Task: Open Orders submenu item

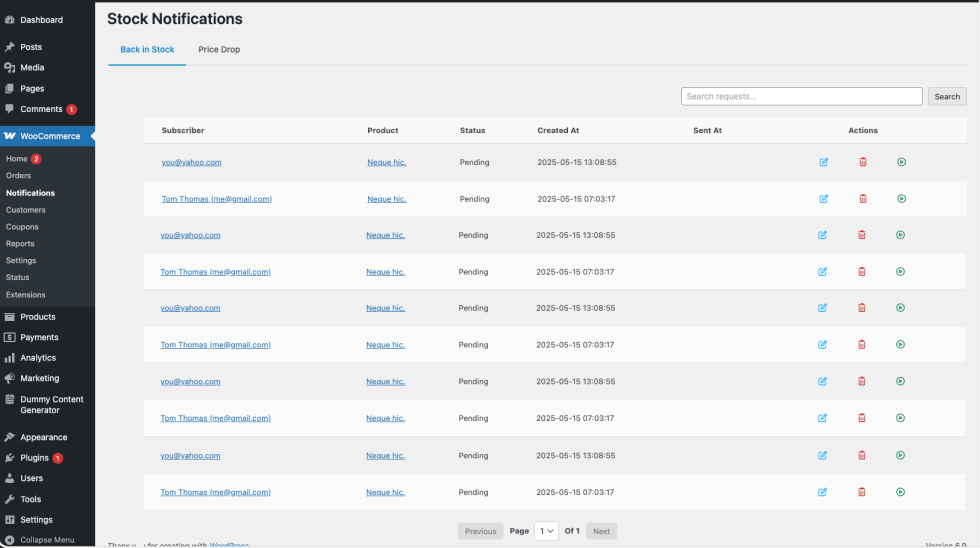Action: [18, 176]
